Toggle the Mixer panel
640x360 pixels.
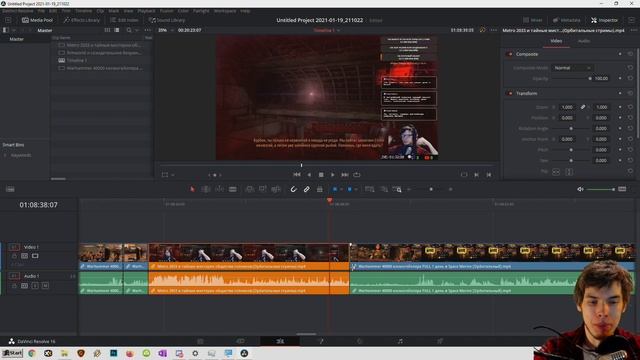[x=533, y=20]
